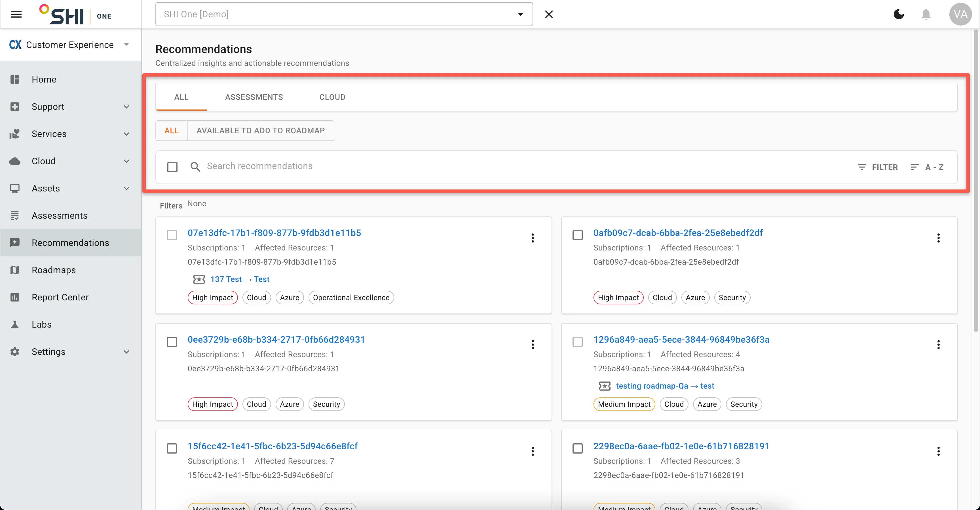Open the SHI One [Demo] organization dropdown
Screen dimensions: 980x510
[x=344, y=14]
